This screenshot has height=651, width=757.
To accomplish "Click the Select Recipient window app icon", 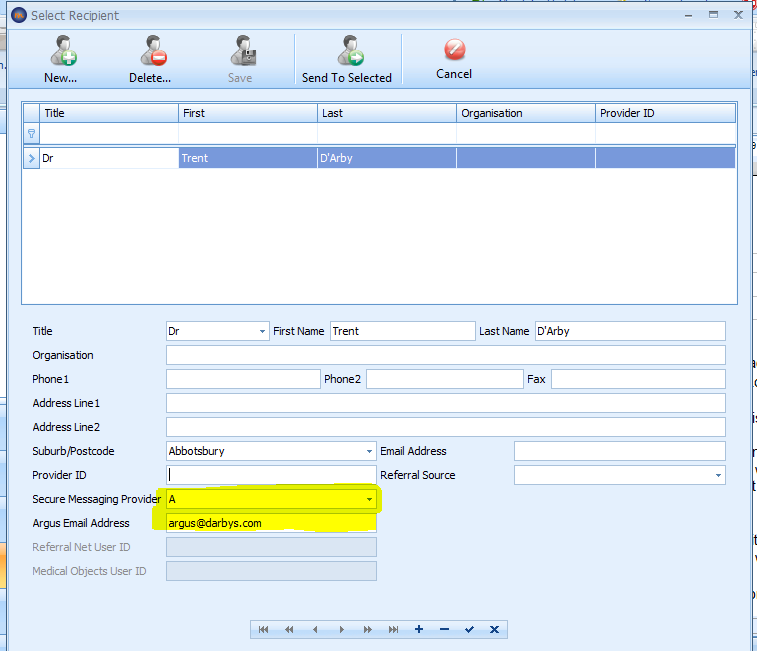I will coord(19,15).
